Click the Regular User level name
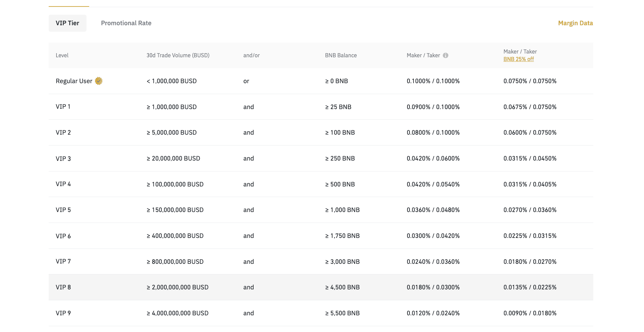This screenshot has height=332, width=644. (x=74, y=81)
